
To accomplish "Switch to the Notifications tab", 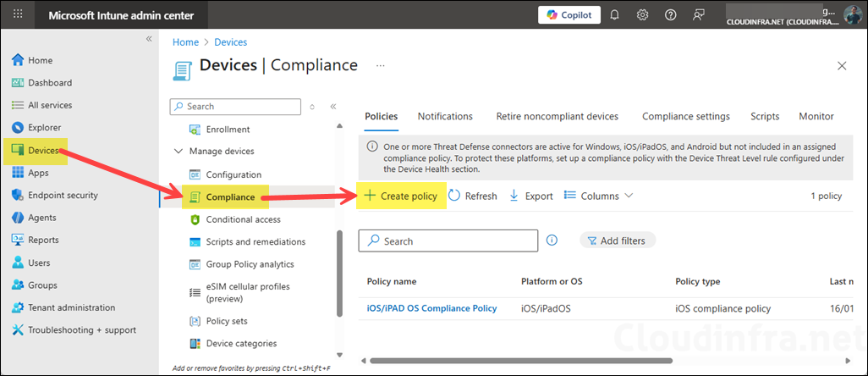I will click(x=445, y=116).
